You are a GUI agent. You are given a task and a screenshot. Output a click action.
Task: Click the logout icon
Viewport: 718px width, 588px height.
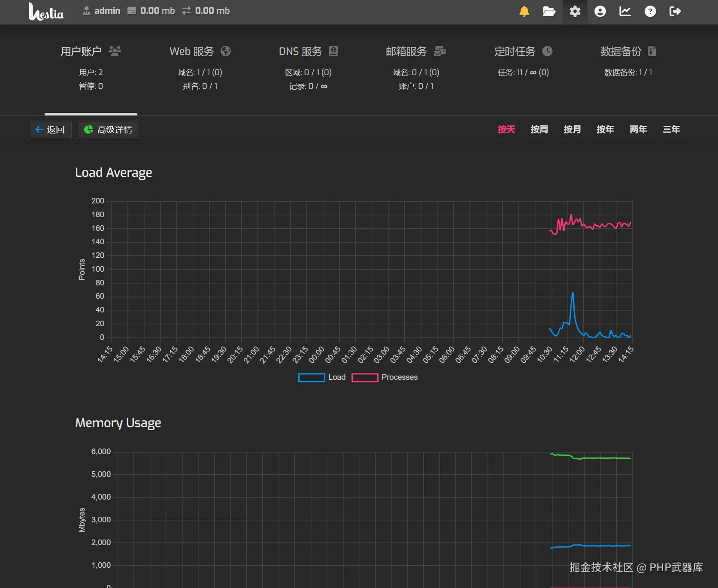pyautogui.click(x=675, y=11)
